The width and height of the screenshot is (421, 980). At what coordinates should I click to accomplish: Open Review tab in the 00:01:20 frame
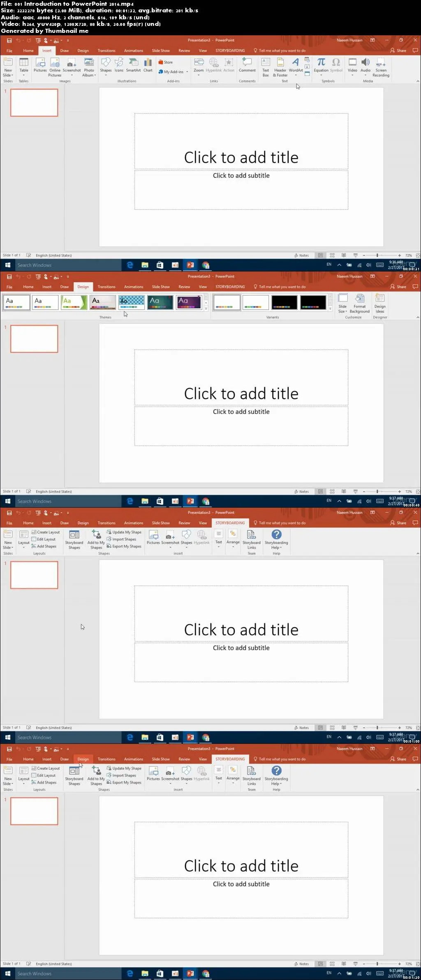coord(184,759)
